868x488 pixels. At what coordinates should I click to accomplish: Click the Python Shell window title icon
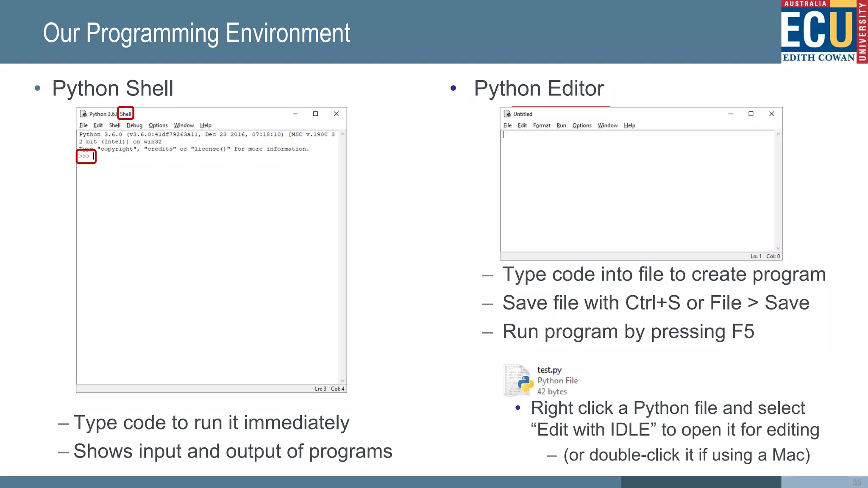coord(83,114)
